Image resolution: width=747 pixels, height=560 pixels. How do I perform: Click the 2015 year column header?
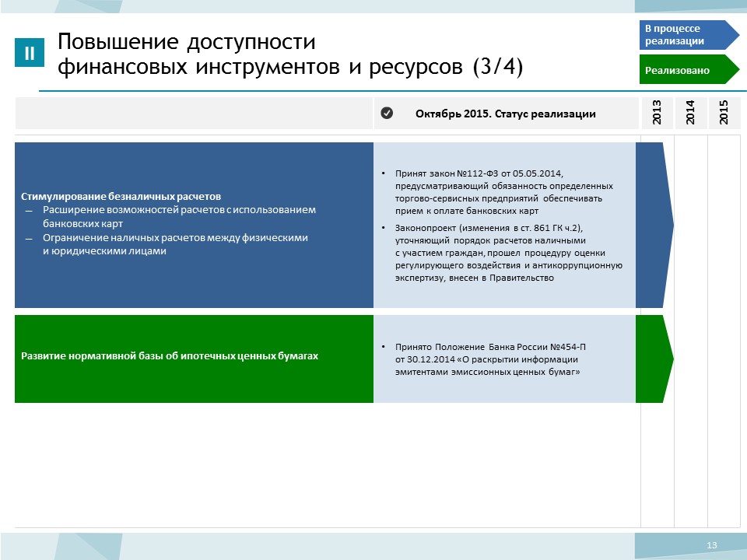pos(724,113)
